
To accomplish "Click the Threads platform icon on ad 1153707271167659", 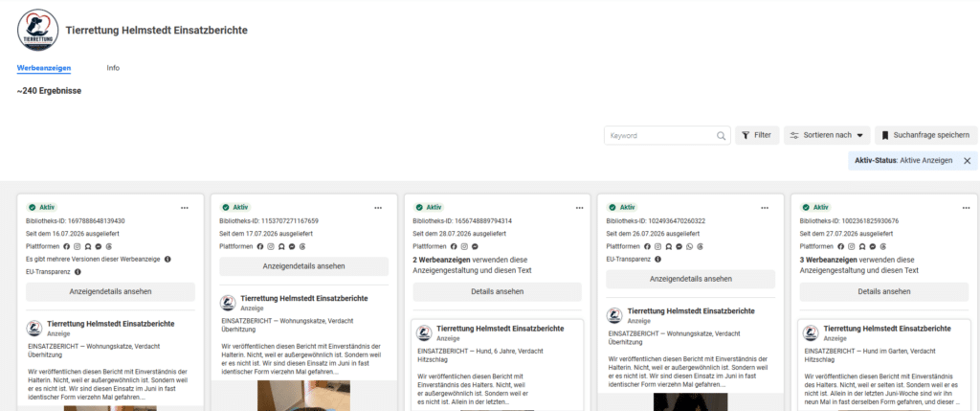I will tap(302, 246).
